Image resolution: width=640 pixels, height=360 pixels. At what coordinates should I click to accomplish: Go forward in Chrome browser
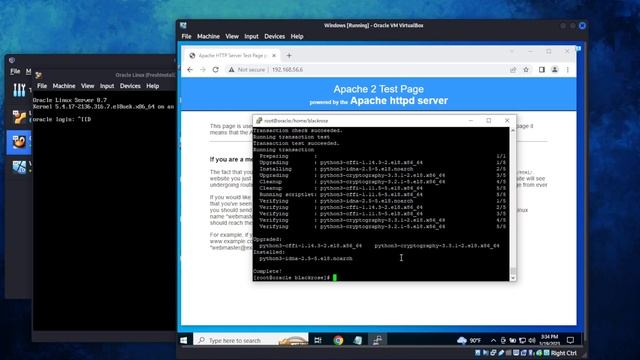202,70
